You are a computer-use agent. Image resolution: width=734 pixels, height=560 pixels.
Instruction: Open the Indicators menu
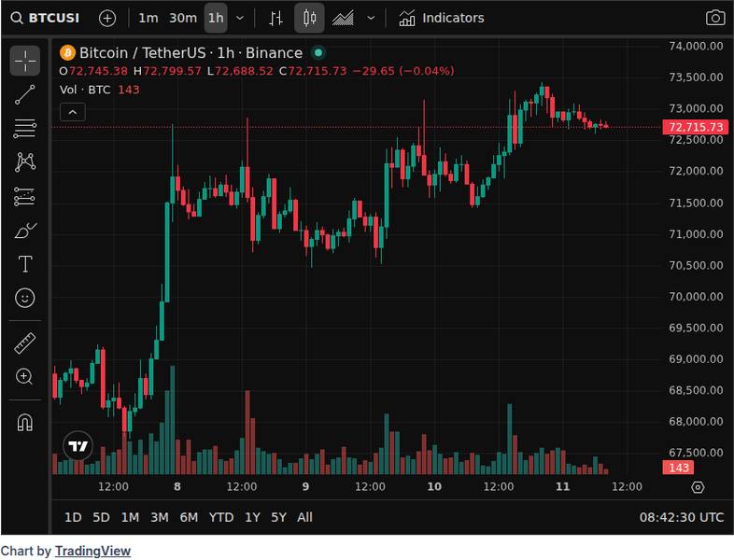[442, 19]
